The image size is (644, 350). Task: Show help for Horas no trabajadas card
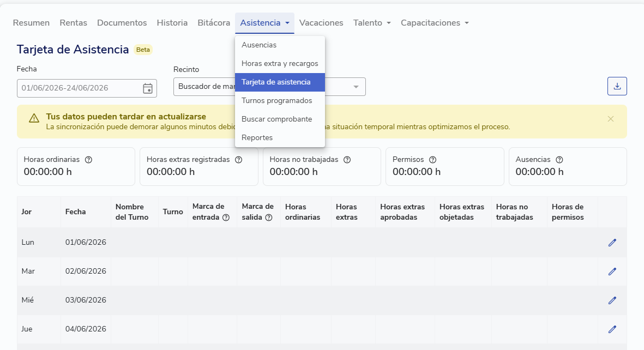(x=347, y=160)
